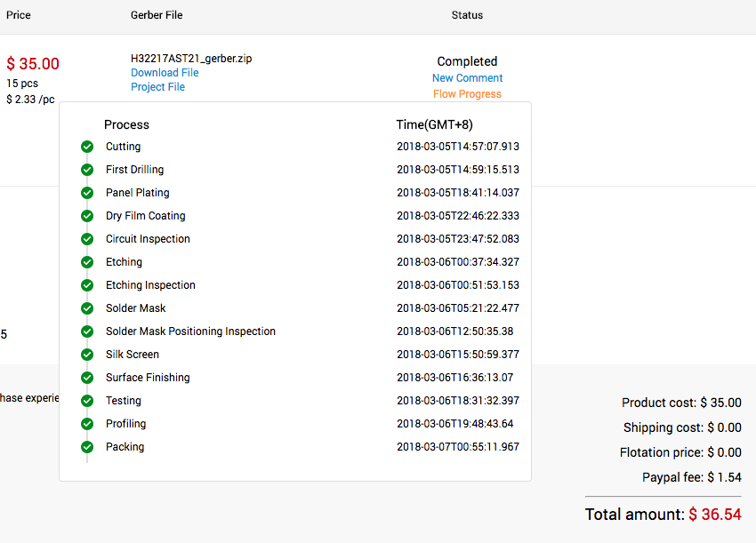Click the green checkmark beside Cutting
Screen dimensions: 756x543
(x=87, y=147)
